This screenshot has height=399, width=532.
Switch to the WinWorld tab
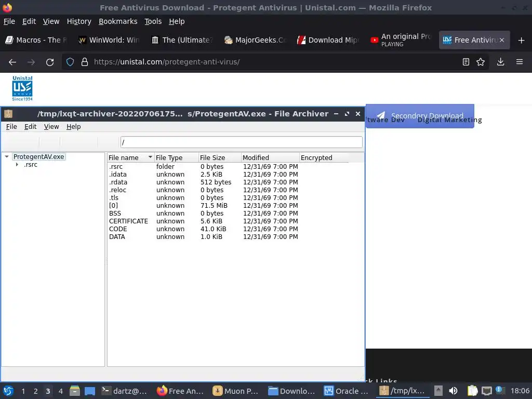click(x=109, y=40)
